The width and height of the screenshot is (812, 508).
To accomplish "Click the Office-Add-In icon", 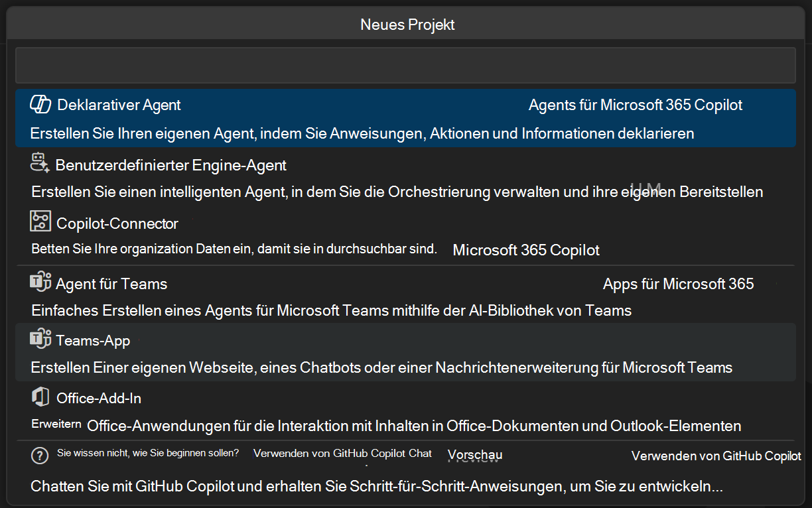I will (x=40, y=397).
